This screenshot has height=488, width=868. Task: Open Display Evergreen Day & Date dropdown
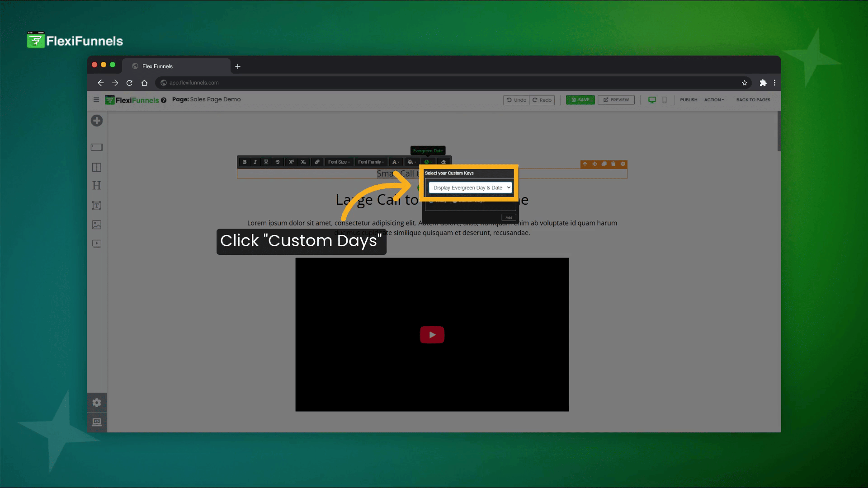(x=470, y=188)
